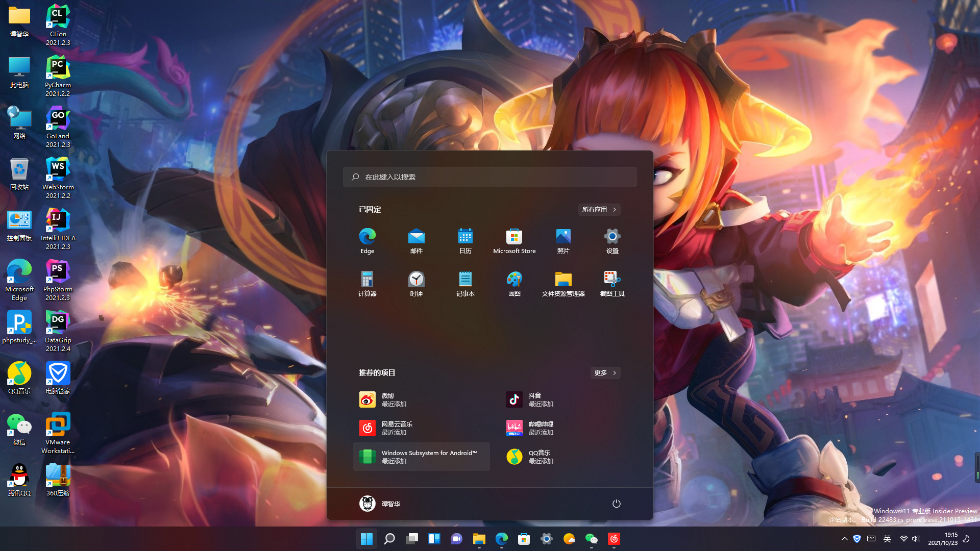Launch Microsoft Store from pinned apps
The height and width of the screenshot is (551, 980).
[x=514, y=240]
